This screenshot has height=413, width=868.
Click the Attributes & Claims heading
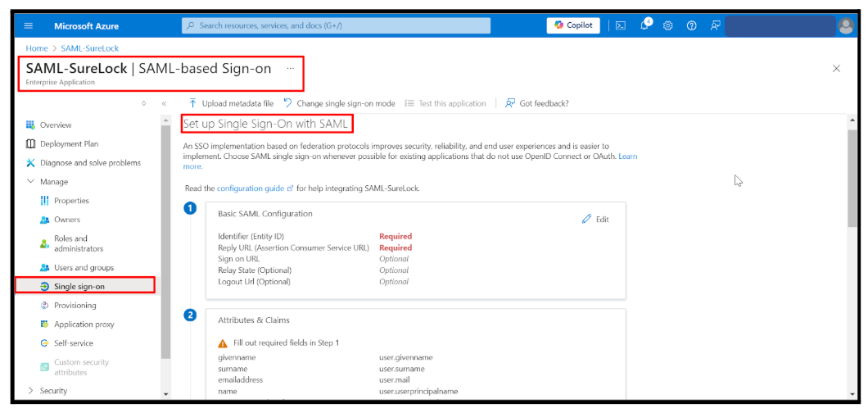254,320
